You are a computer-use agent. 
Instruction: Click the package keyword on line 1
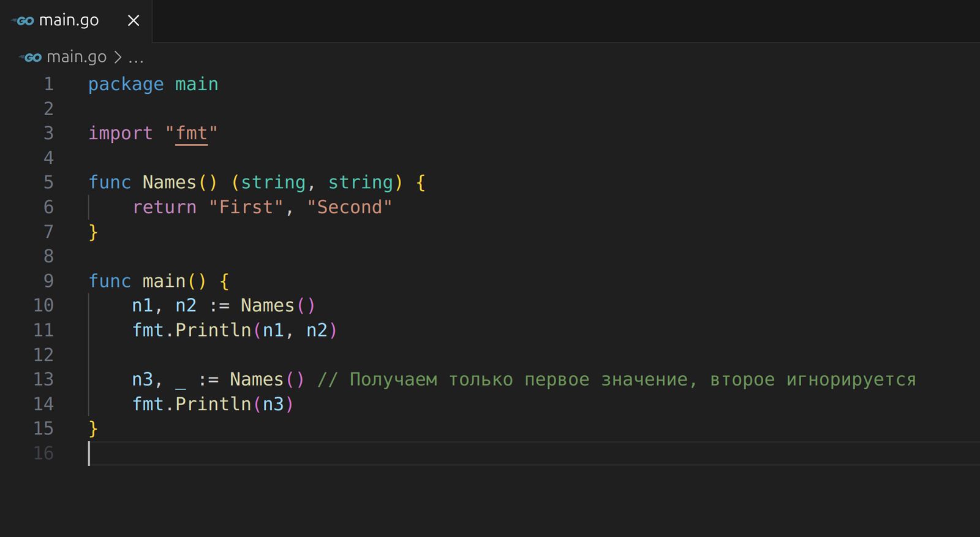click(x=126, y=85)
